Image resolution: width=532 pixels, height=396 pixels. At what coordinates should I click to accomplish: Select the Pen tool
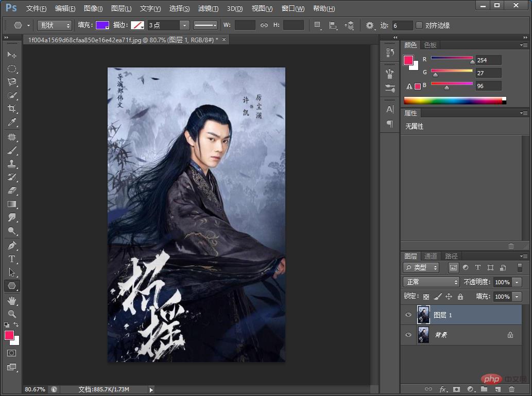tap(11, 245)
